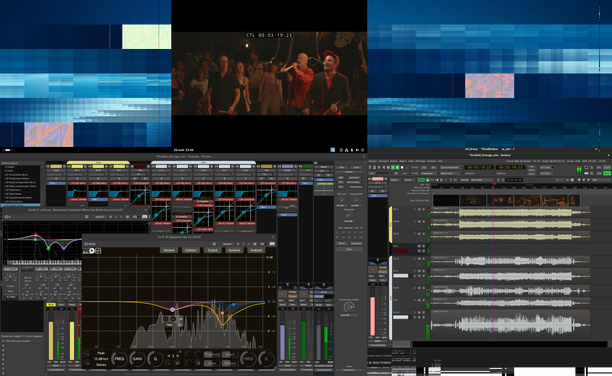Click the primary timecode clock in editor
Screen dimensions: 612x376
pos(479,168)
